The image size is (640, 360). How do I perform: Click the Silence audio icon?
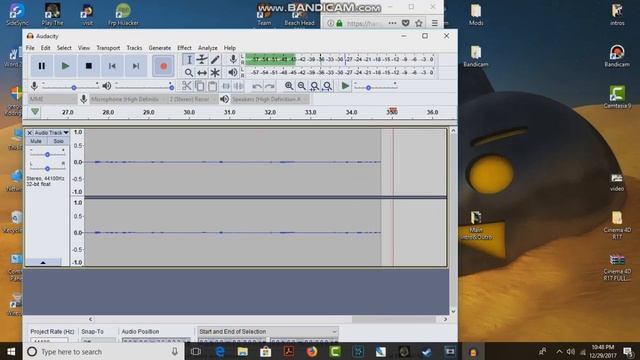coord(238,86)
